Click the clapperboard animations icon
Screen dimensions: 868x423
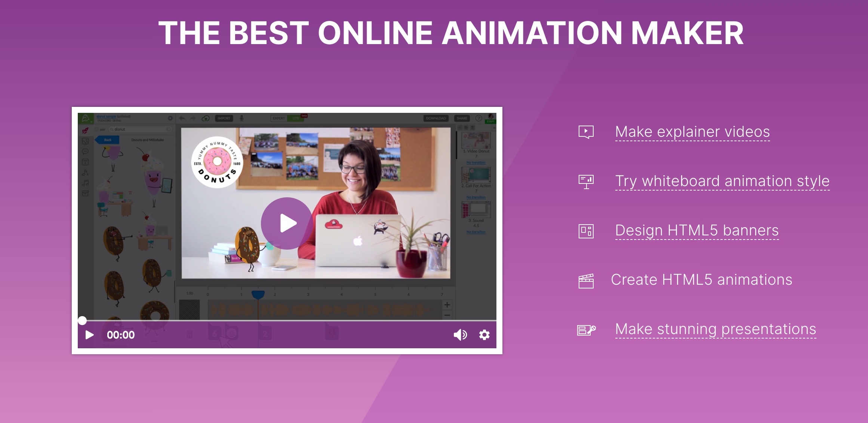pos(586,281)
